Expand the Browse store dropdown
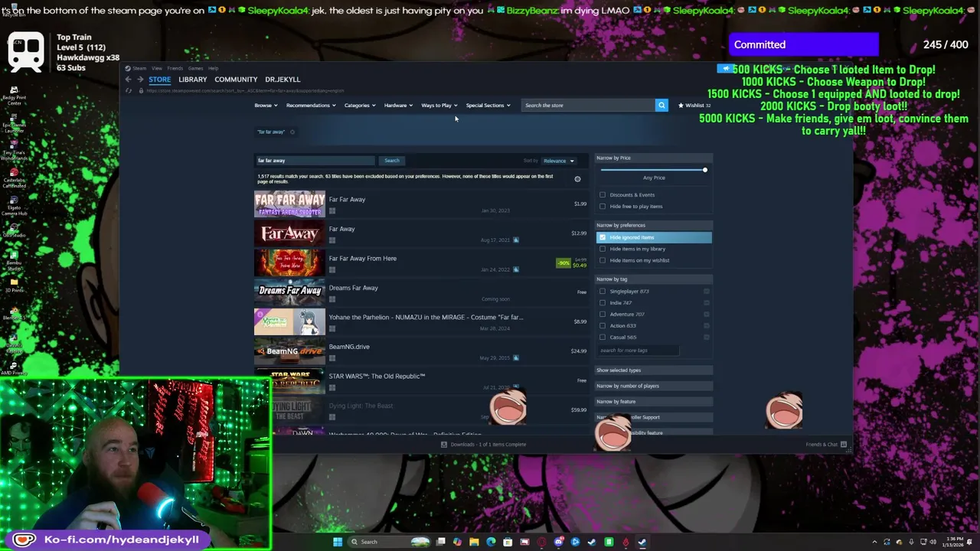 click(266, 106)
